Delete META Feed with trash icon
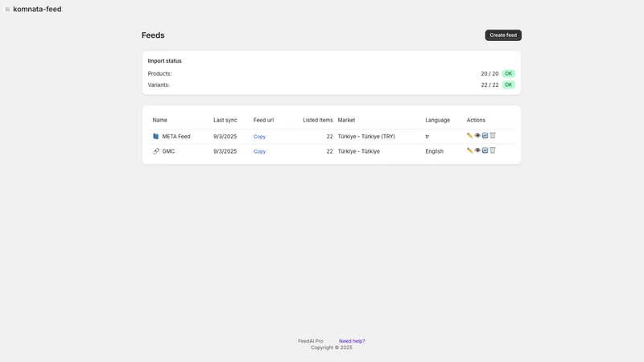 (x=493, y=135)
